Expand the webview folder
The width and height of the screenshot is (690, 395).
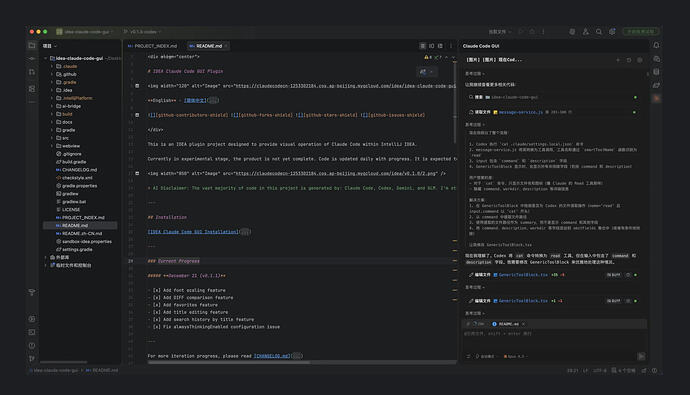52,146
